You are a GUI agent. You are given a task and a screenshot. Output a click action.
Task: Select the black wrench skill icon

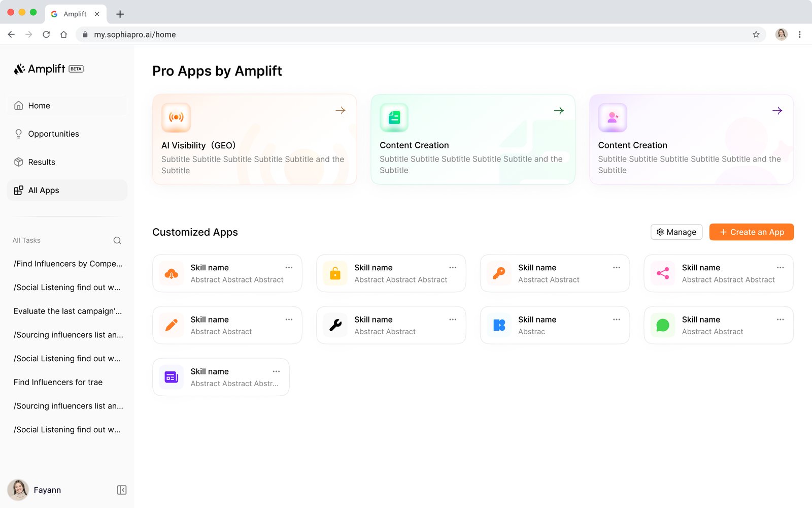click(x=335, y=325)
